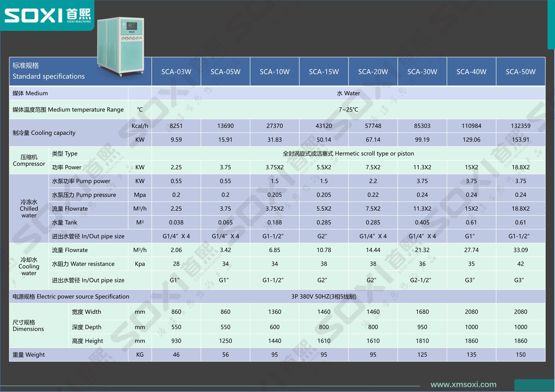
Task: Click the Cooling water section label
Action: (29, 266)
